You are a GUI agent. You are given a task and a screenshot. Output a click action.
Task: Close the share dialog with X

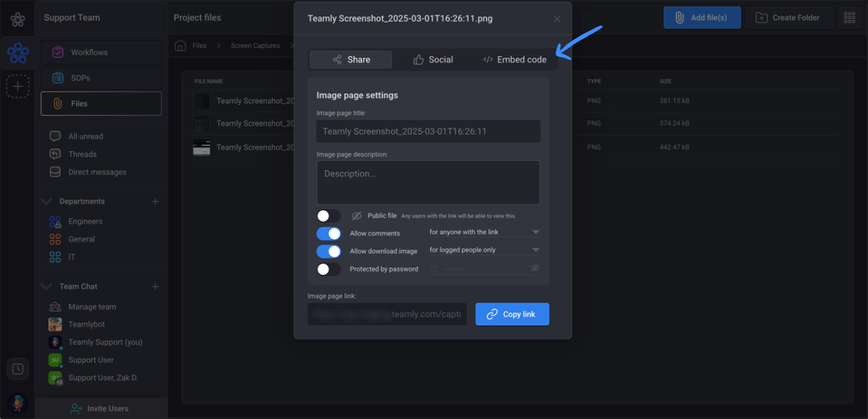(557, 19)
